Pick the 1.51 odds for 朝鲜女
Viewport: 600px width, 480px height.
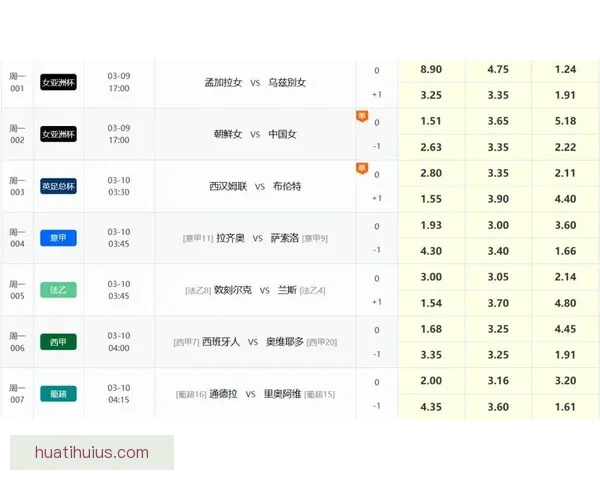[431, 121]
